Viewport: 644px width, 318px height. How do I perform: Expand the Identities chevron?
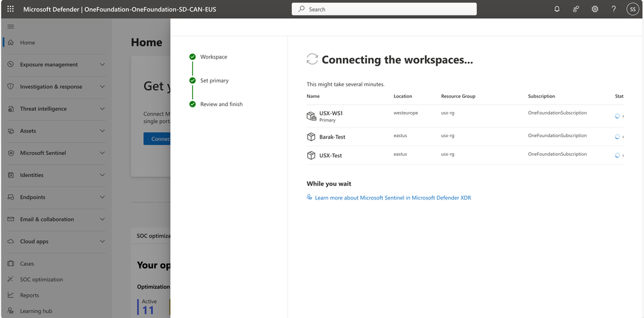click(x=102, y=175)
